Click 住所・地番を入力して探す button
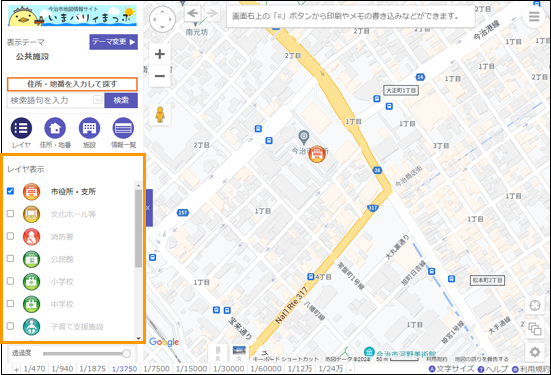 [72, 84]
